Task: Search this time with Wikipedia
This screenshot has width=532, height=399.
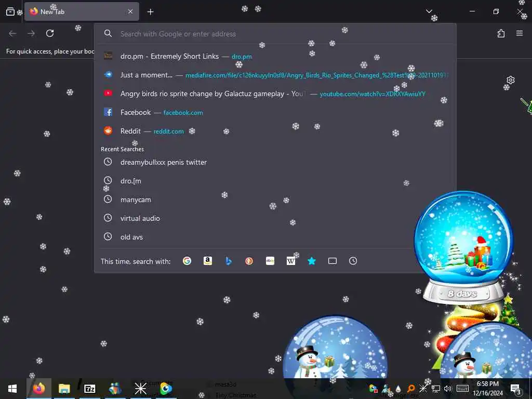Action: click(291, 261)
